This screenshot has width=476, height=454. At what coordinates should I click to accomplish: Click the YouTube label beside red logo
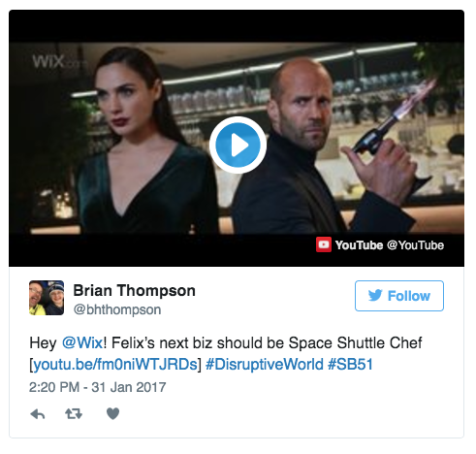[359, 245]
